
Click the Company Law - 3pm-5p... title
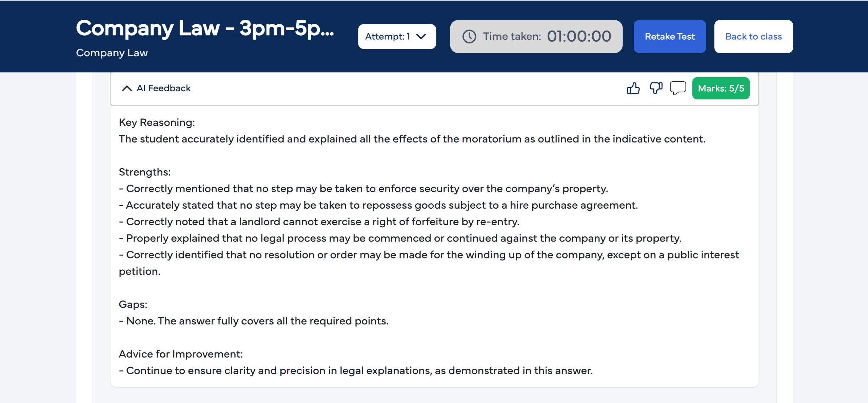tap(205, 28)
